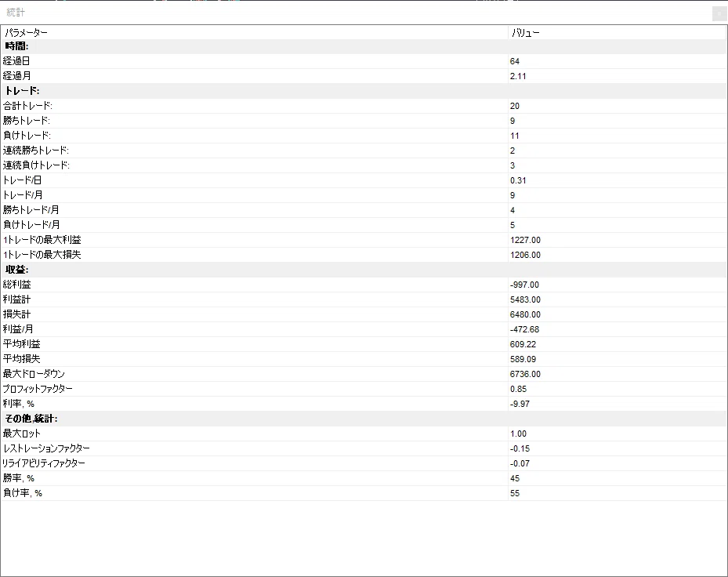Select the その他,統計: section header row
The width and height of the screenshot is (728, 577).
coord(364,419)
